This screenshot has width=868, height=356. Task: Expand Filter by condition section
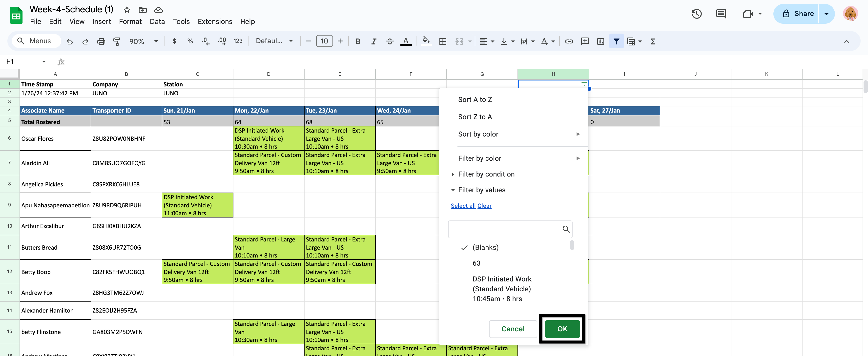point(486,174)
